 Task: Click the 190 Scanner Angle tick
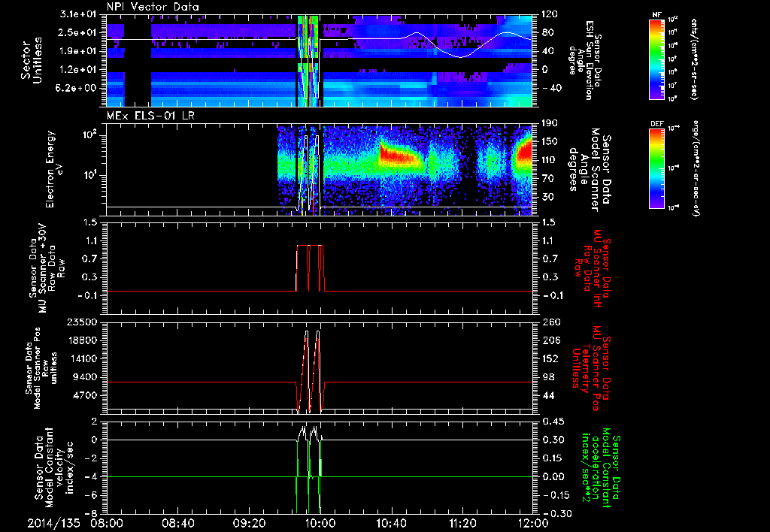point(549,123)
